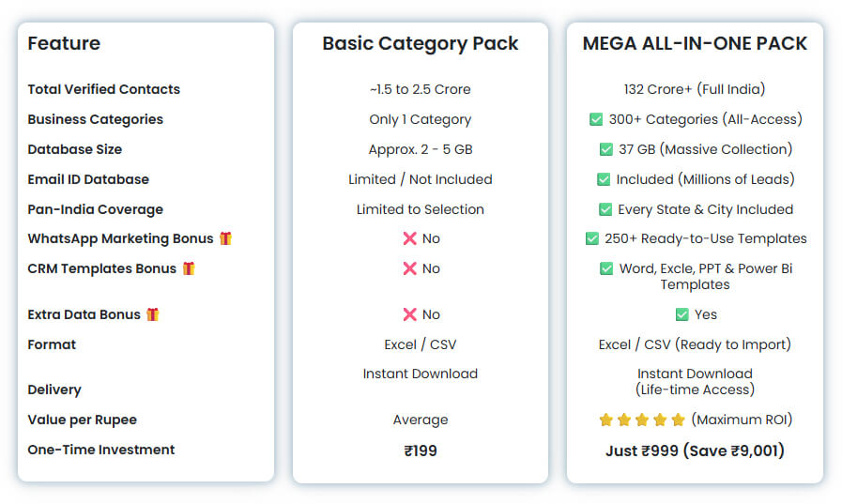This screenshot has height=504, width=842.
Task: Click green check beside Yes in Extra Data row
Action: click(x=681, y=314)
